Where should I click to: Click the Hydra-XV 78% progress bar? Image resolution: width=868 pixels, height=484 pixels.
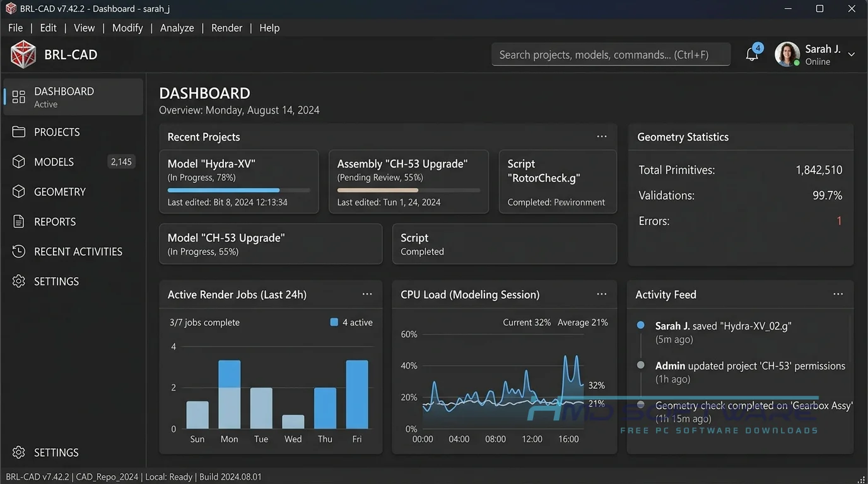(238, 190)
